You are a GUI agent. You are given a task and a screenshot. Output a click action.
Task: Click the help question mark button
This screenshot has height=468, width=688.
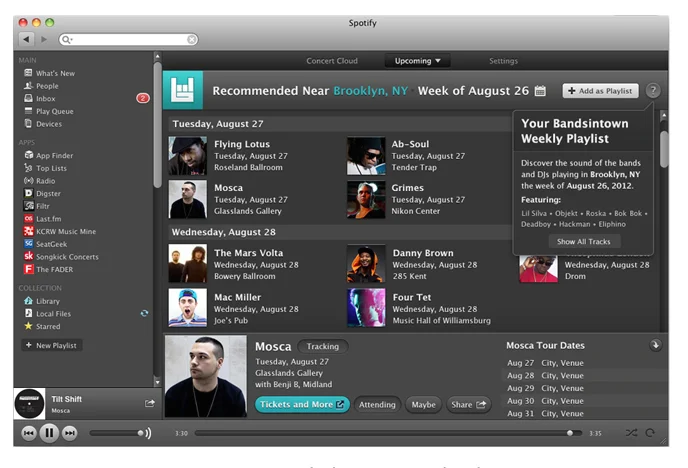(x=653, y=91)
